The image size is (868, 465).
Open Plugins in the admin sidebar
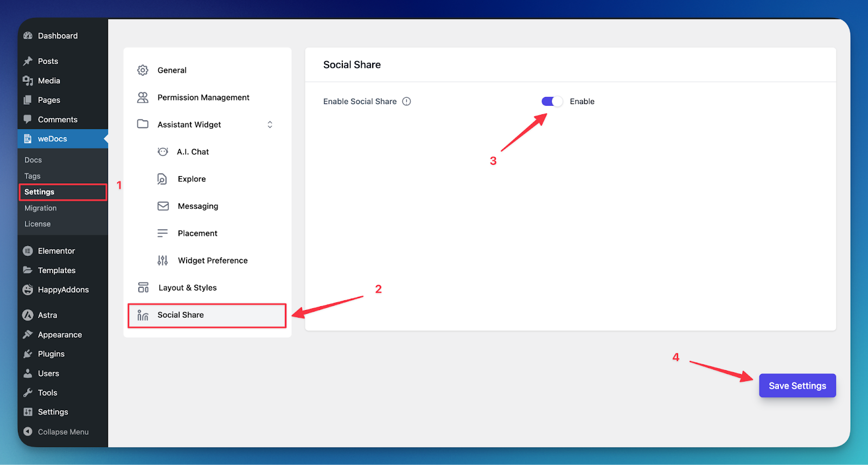pos(51,354)
